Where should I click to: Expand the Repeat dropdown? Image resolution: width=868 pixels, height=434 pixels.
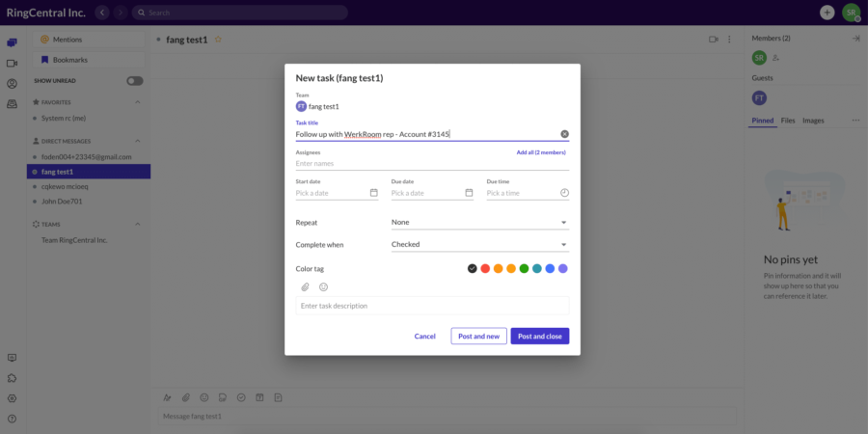tap(479, 222)
